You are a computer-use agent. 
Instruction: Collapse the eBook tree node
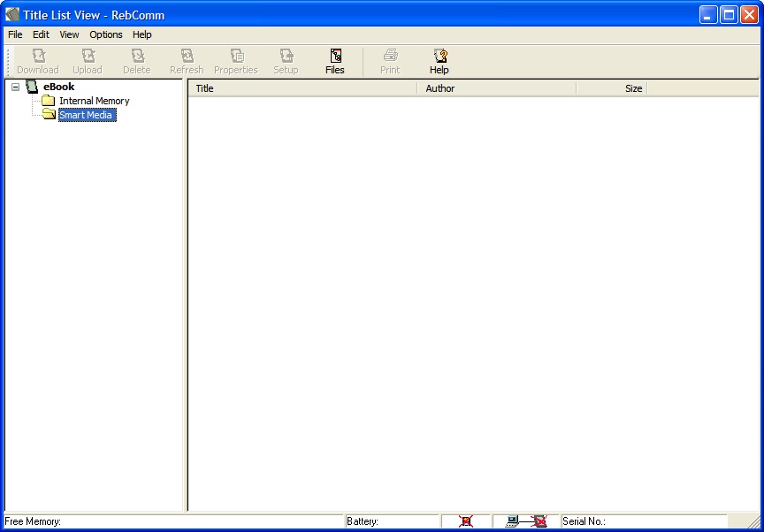pos(16,87)
